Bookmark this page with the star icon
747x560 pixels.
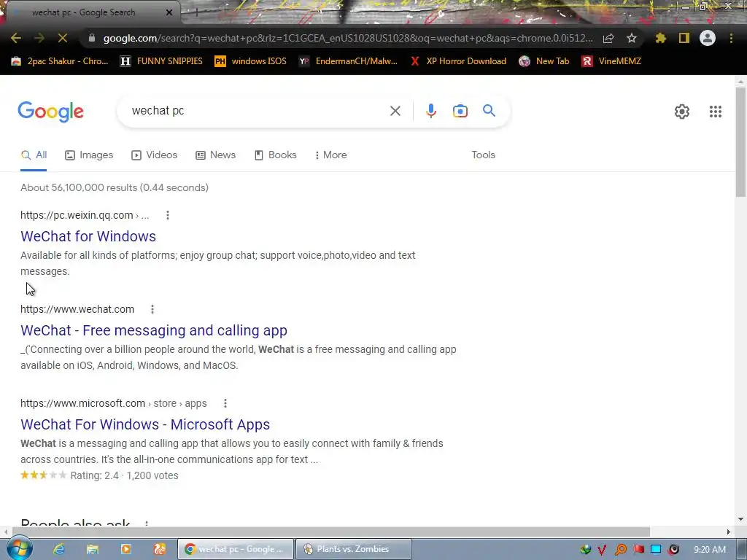coord(632,38)
